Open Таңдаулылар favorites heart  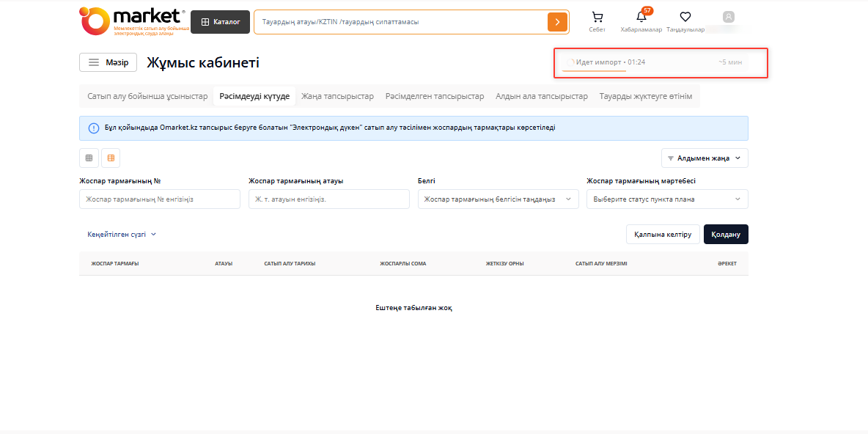tap(685, 21)
